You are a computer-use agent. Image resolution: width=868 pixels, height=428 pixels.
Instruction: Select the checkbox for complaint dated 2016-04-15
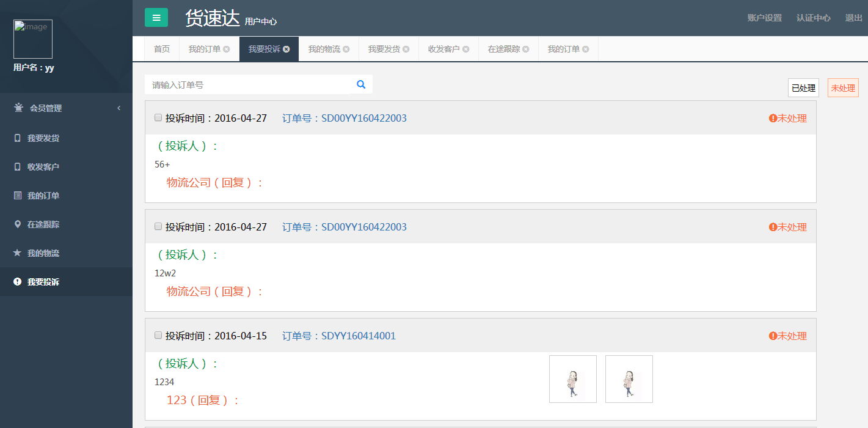pyautogui.click(x=158, y=335)
